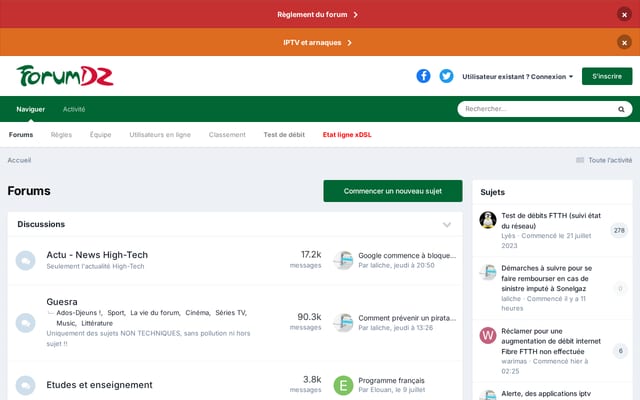Click the Toute l'activité feed icon
640x400 pixels.
click(x=580, y=160)
